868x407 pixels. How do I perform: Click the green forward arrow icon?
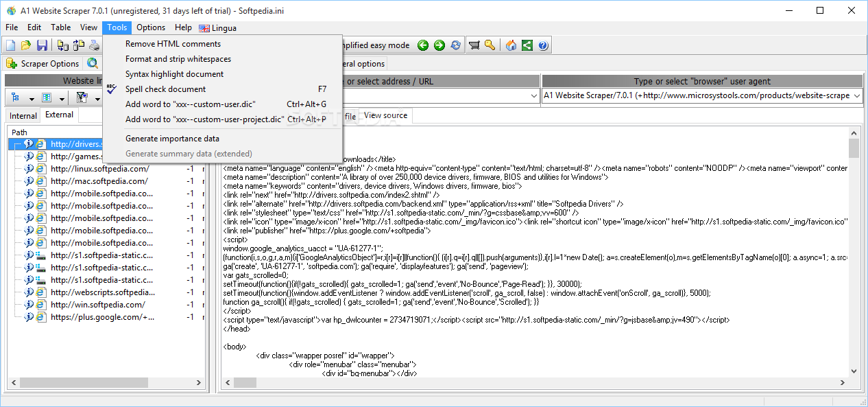(x=439, y=45)
